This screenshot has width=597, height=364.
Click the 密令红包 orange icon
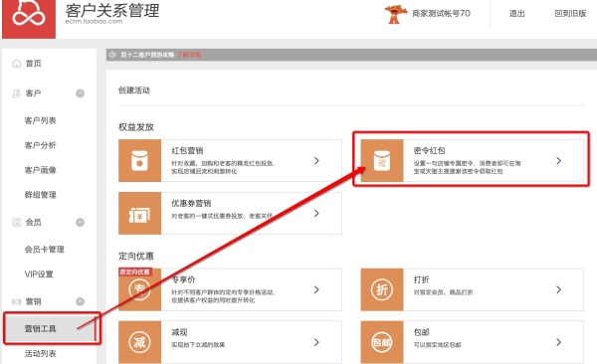[382, 160]
